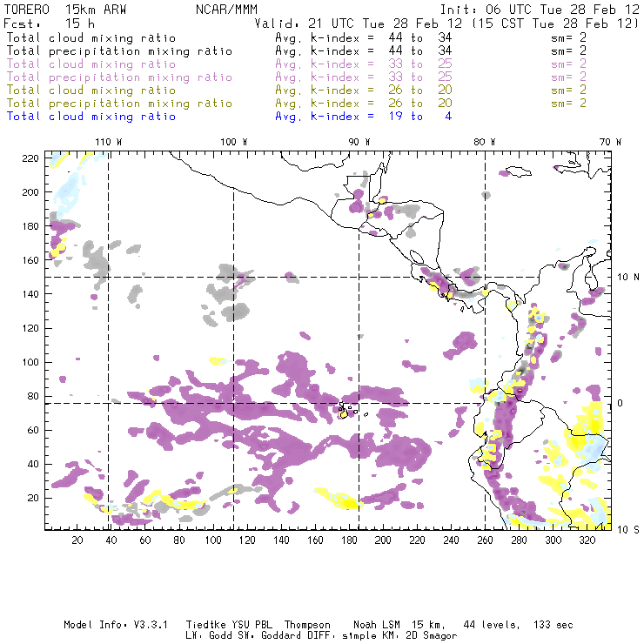This screenshot has width=644, height=644.
Task: Select the "Fcst: 15 h" forecast label
Action: point(50,23)
